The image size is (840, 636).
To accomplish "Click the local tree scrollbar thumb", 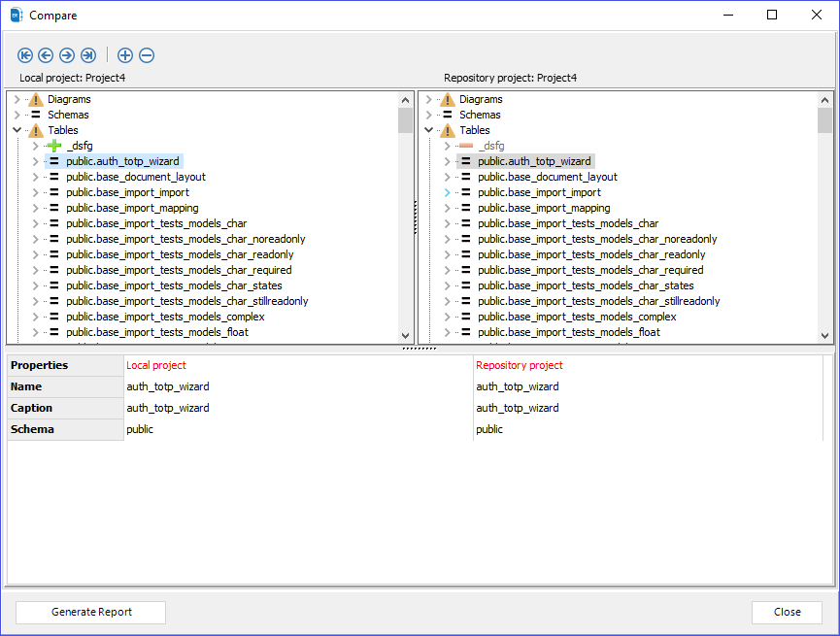I will [406, 120].
